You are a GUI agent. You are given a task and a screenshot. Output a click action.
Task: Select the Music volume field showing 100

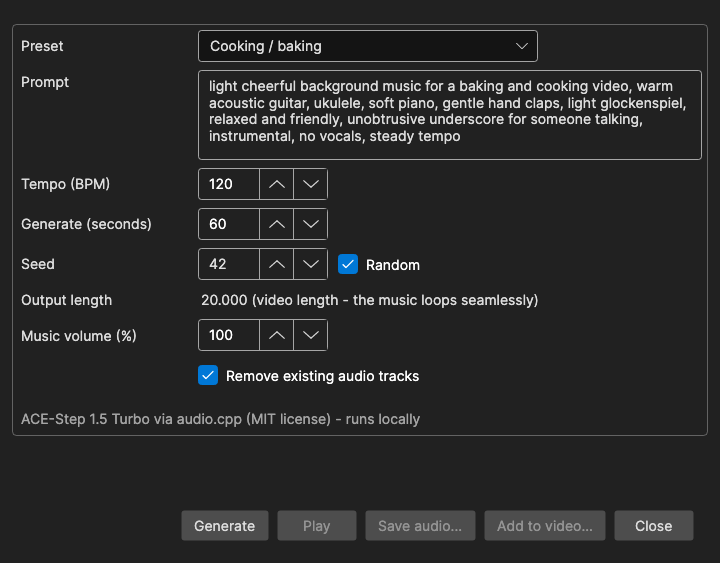(x=229, y=335)
